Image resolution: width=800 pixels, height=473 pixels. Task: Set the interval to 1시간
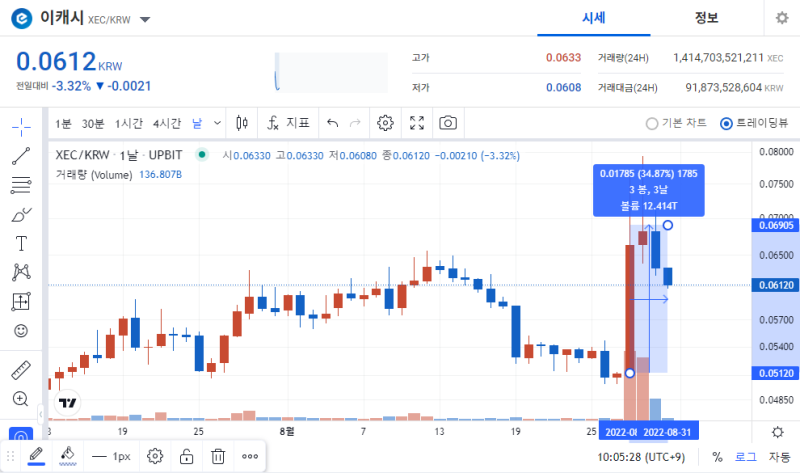point(129,123)
